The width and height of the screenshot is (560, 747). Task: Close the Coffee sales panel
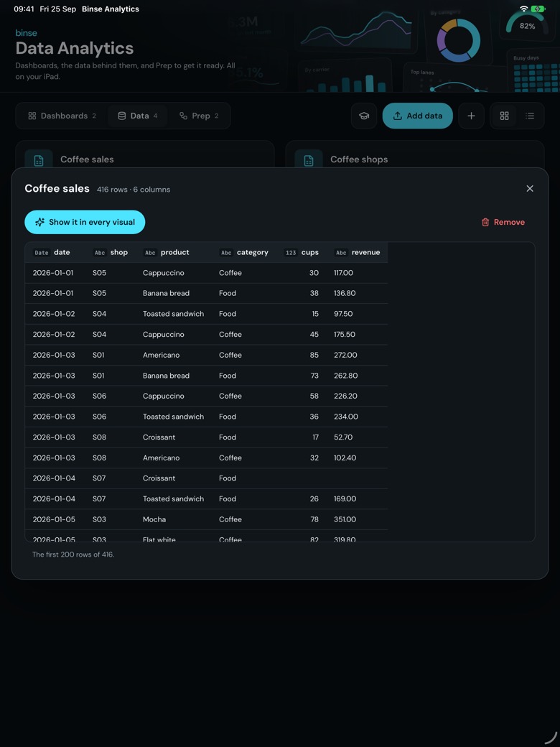pyautogui.click(x=530, y=189)
